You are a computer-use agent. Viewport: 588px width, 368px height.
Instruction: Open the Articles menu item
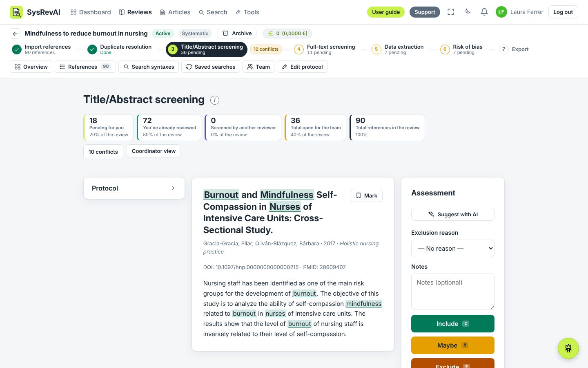coord(175,12)
